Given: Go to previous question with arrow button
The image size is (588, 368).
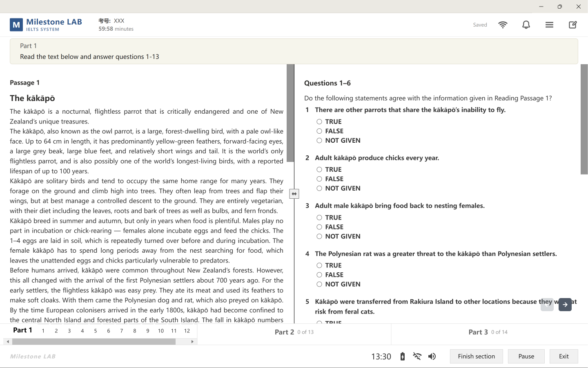Looking at the screenshot, I should (547, 305).
